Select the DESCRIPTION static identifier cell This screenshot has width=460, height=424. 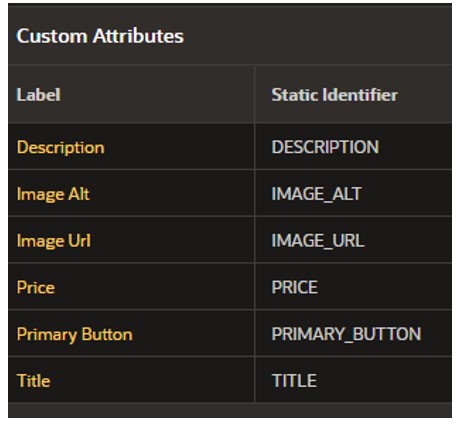[353, 147]
